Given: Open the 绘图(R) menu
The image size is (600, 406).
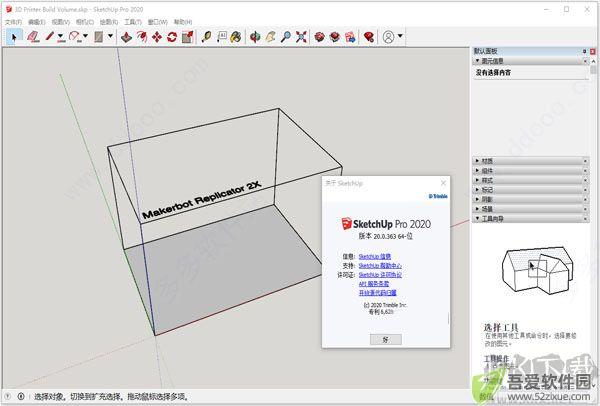Looking at the screenshot, I should pos(109,22).
